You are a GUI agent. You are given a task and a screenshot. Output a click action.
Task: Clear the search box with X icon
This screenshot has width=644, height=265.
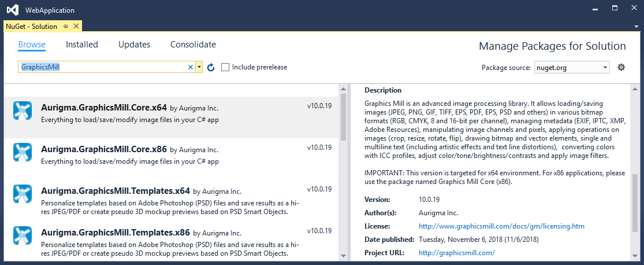(191, 67)
